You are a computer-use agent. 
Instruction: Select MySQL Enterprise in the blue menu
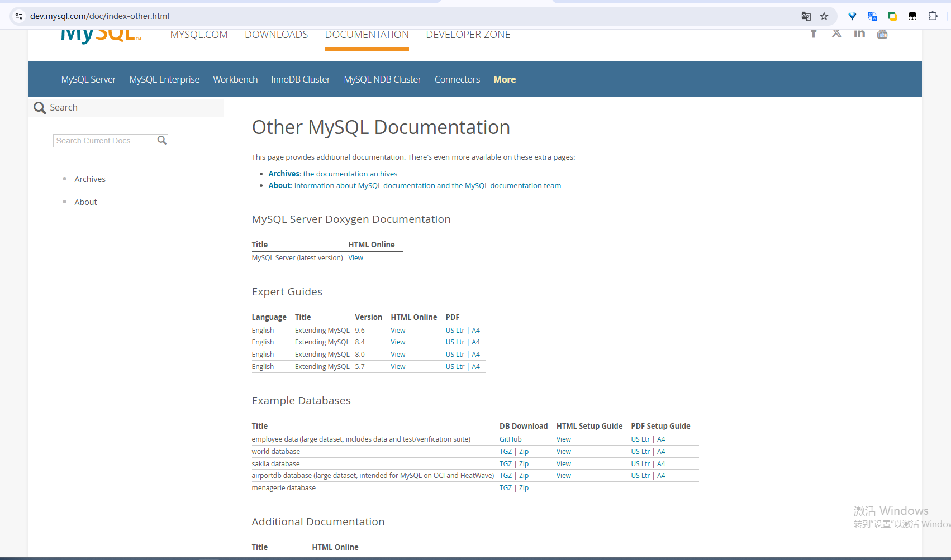[x=164, y=79]
